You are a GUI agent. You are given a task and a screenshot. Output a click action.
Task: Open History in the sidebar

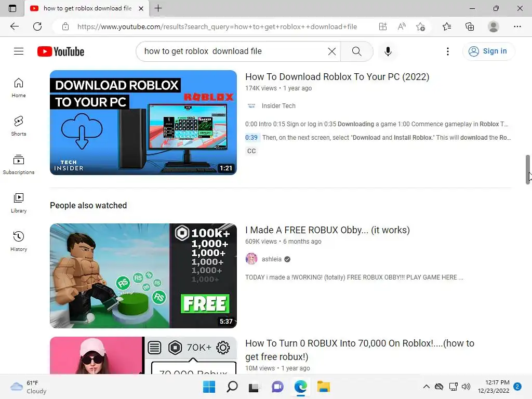(19, 241)
